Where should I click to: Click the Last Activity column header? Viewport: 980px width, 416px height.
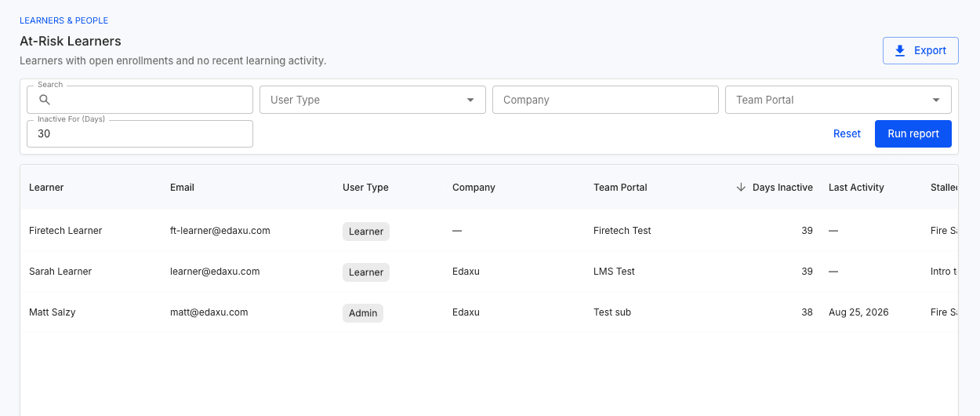[856, 188]
